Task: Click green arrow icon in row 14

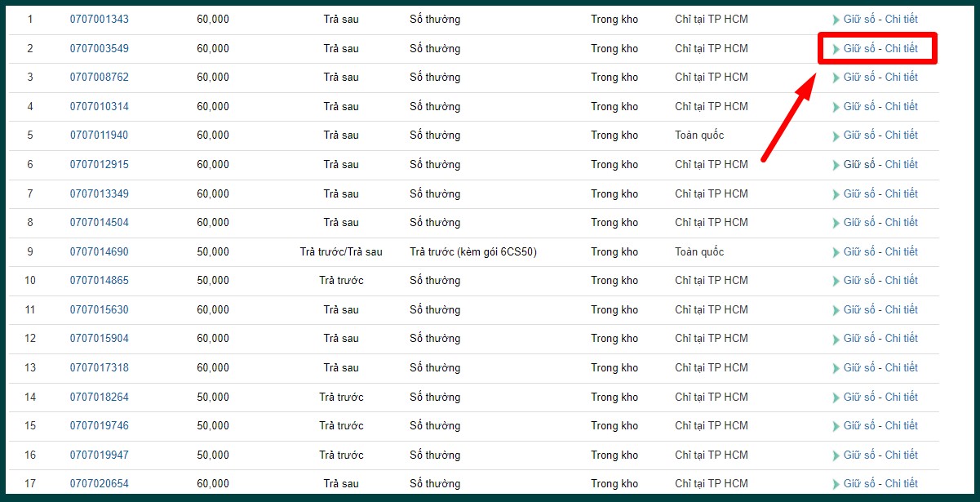Action: pyautogui.click(x=836, y=398)
